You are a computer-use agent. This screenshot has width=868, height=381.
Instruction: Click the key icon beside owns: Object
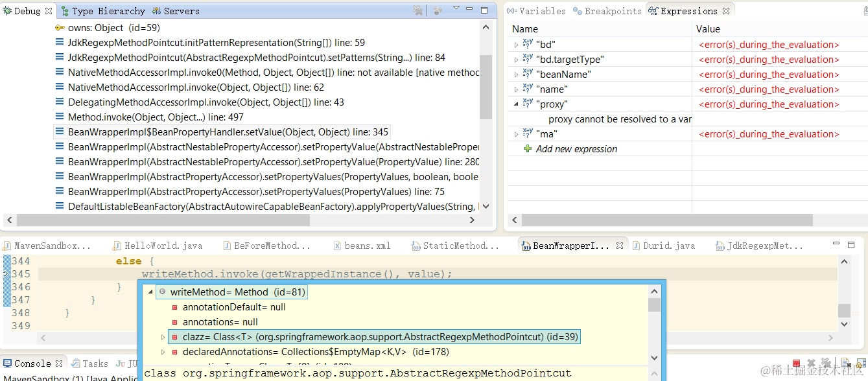point(60,28)
